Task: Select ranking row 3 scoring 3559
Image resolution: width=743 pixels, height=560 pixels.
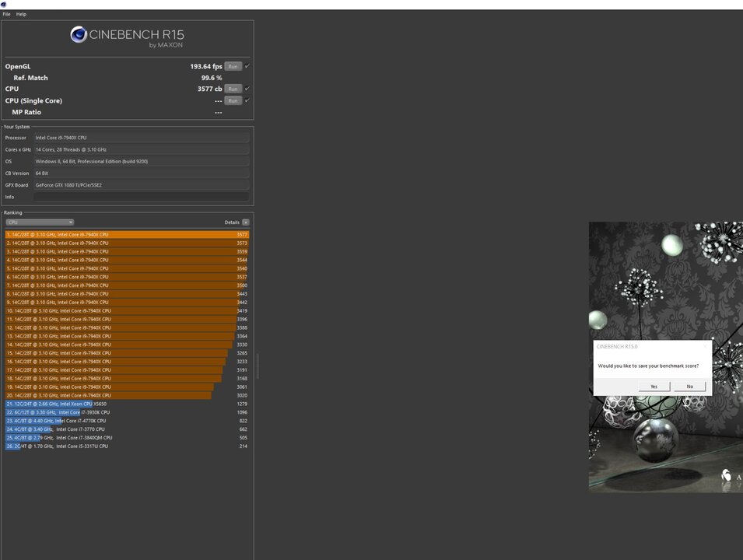Action: [127, 251]
